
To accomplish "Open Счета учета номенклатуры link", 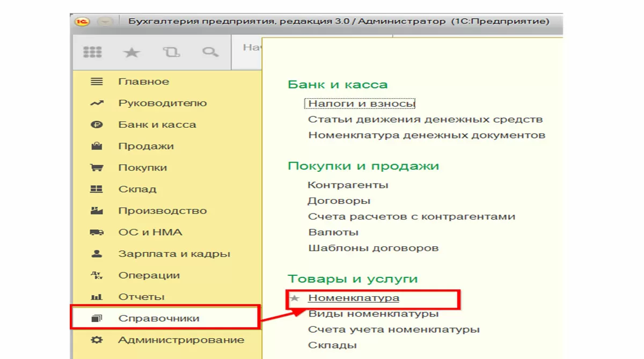I will click(394, 329).
